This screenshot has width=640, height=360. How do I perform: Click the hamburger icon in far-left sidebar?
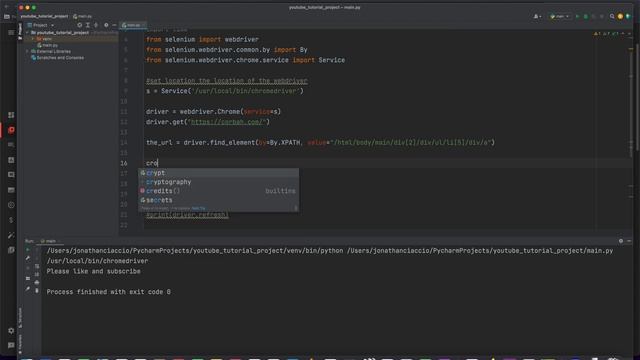click(11, 33)
